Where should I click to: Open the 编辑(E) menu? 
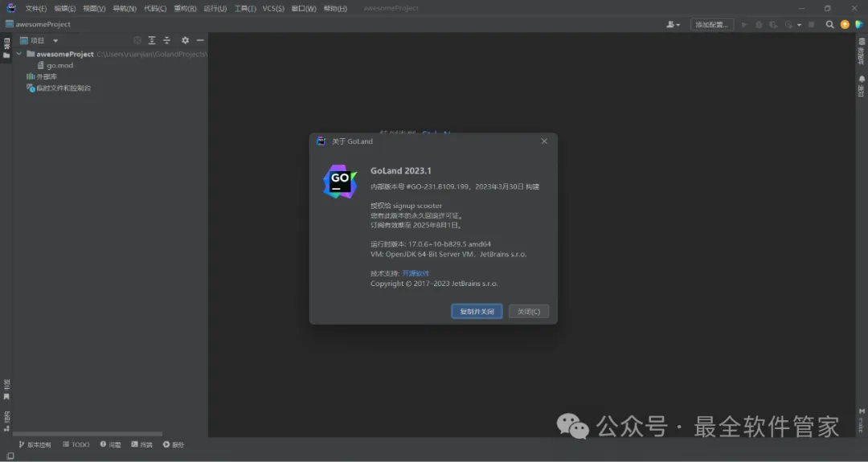[x=65, y=8]
